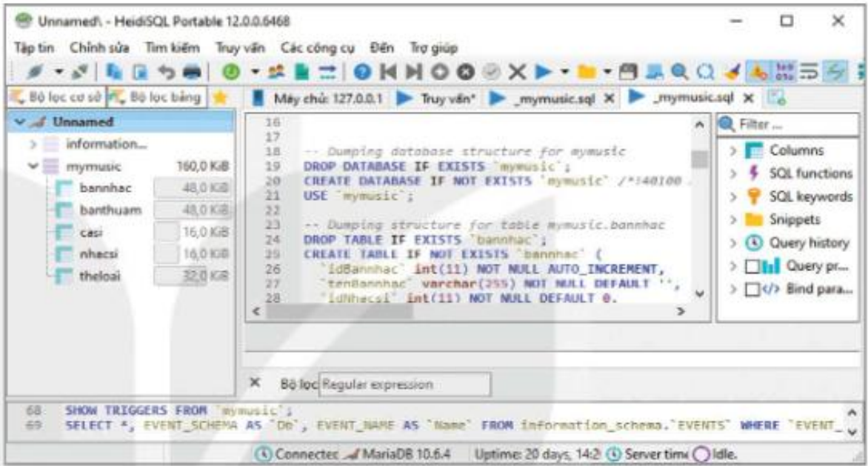This screenshot has height=466, width=868.
Task: Close the filter bar with X button
Action: click(x=255, y=382)
